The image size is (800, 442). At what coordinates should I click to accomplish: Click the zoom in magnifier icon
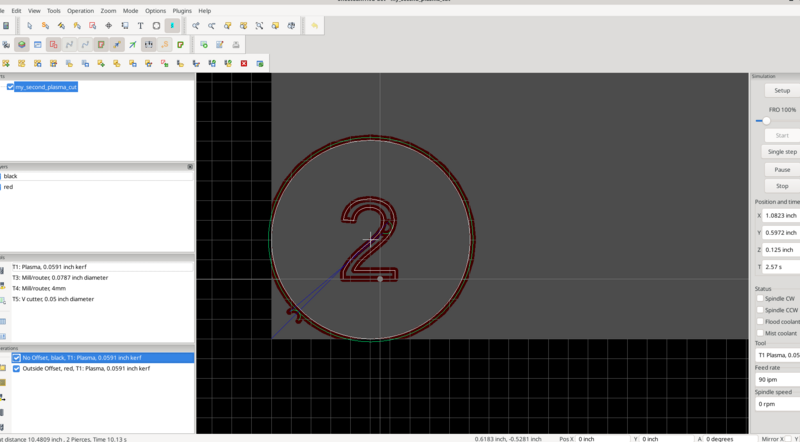pos(196,26)
